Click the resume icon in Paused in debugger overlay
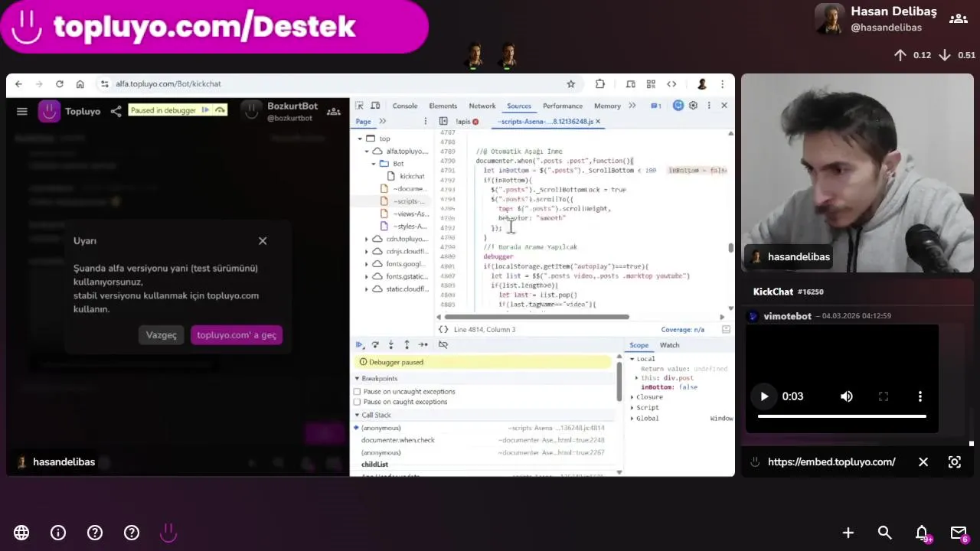980x551 pixels. (x=205, y=110)
